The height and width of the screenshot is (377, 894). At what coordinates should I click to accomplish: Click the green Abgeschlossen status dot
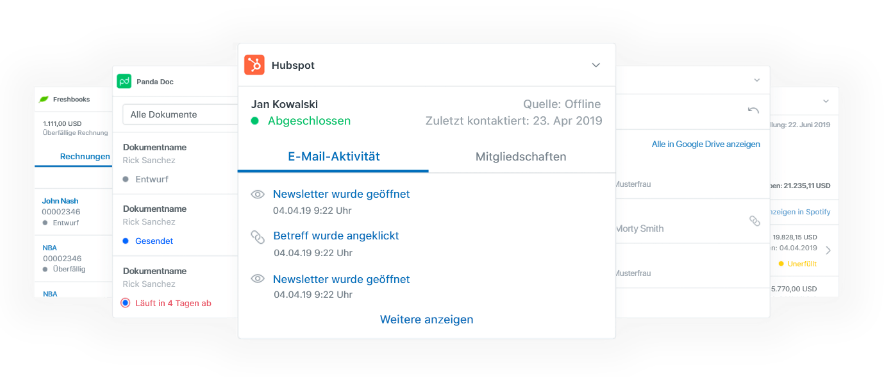[255, 121]
